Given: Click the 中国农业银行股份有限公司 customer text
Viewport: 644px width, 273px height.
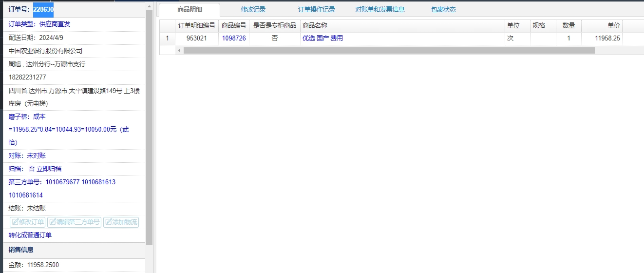Looking at the screenshot, I should [x=45, y=51].
